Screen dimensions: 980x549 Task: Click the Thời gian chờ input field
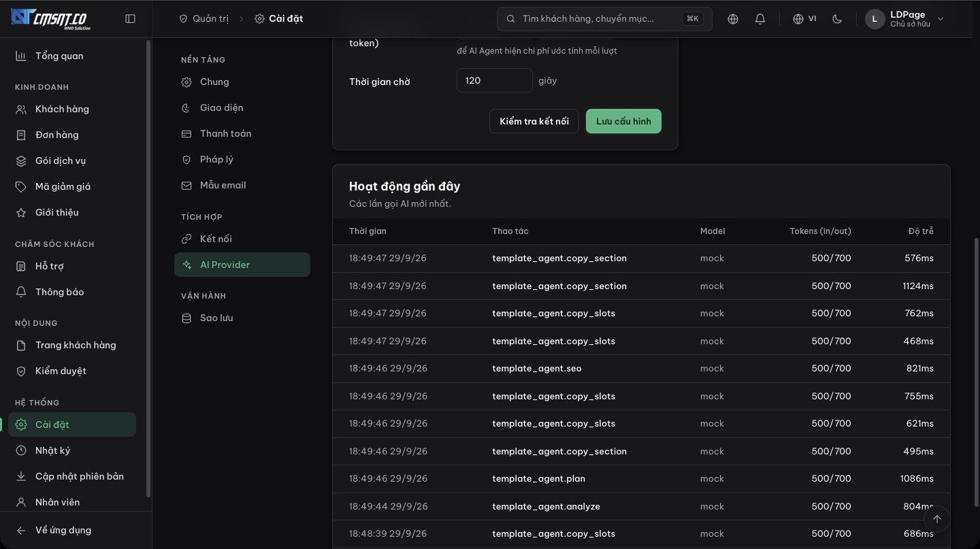tap(495, 80)
